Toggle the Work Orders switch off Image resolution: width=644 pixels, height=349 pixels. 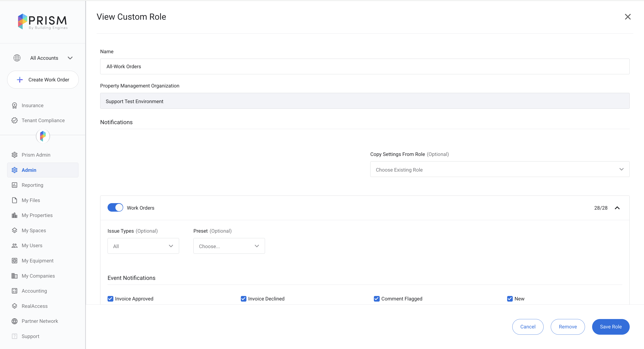(x=115, y=208)
